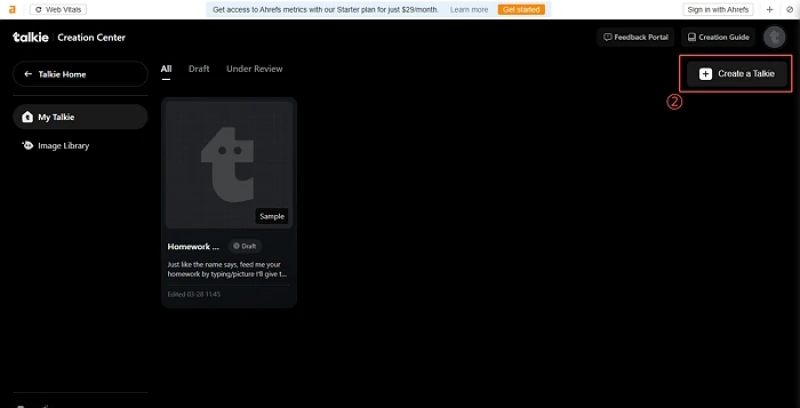Image resolution: width=800 pixels, height=408 pixels.
Task: Open the Creation Guide
Action: (718, 37)
